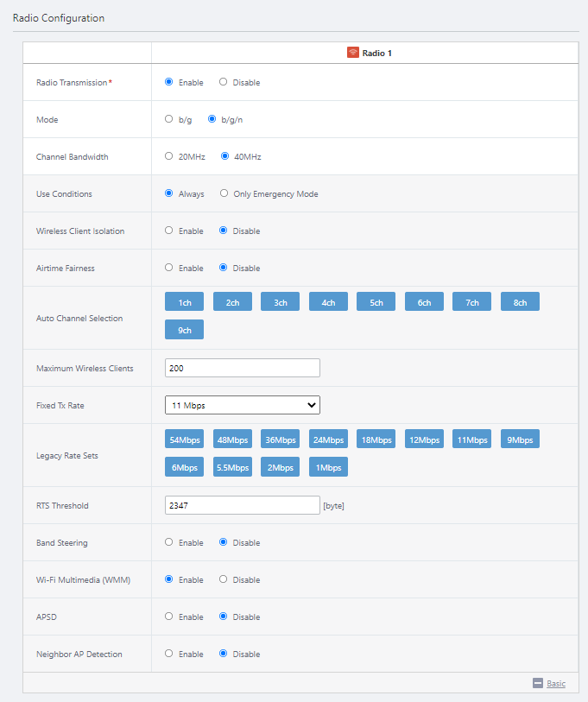Choose Only Emergency Mode use condition
The image size is (588, 702).
(x=224, y=193)
